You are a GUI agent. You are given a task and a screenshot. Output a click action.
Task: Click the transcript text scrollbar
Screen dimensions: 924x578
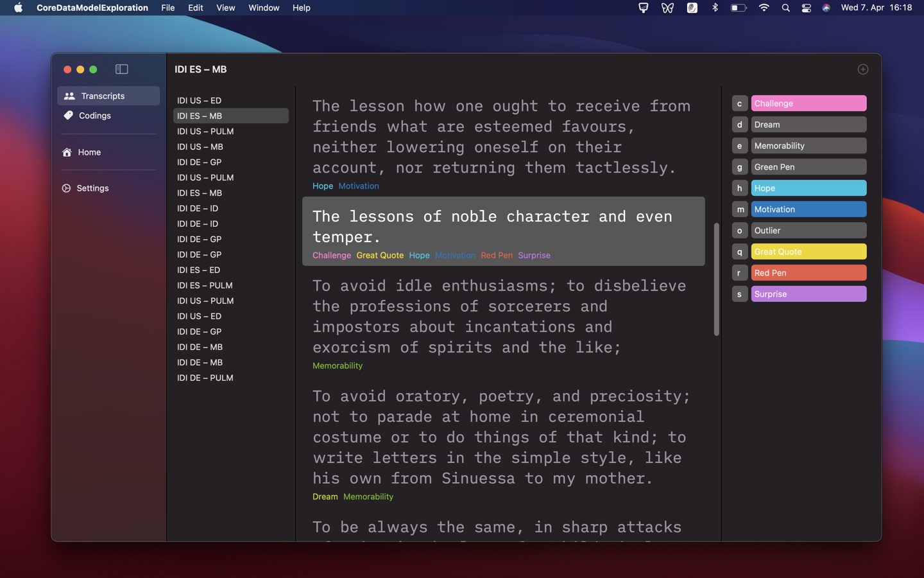716,279
